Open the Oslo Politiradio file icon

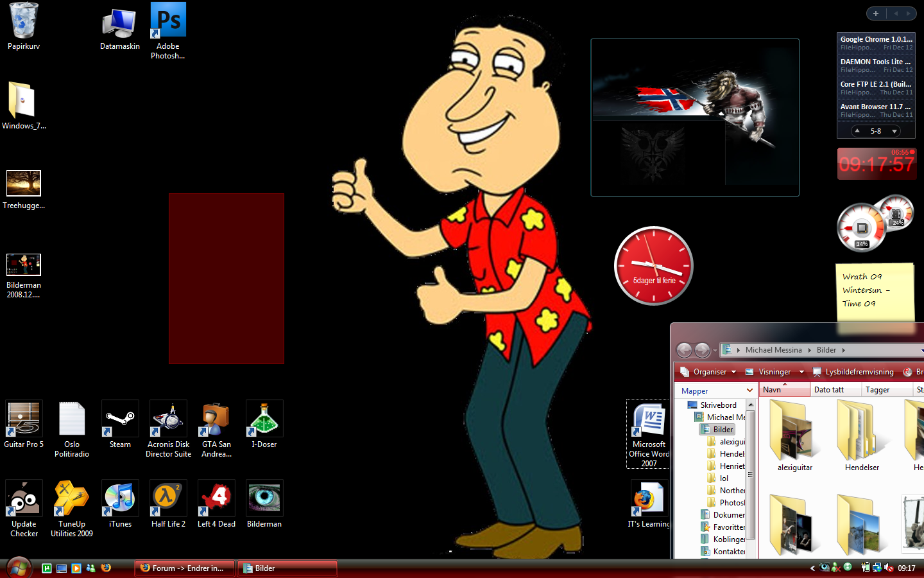pos(72,429)
